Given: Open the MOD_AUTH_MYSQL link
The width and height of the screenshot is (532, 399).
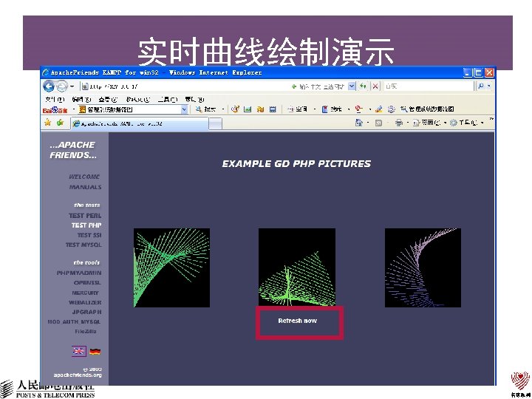Looking at the screenshot, I should pyautogui.click(x=74, y=321).
